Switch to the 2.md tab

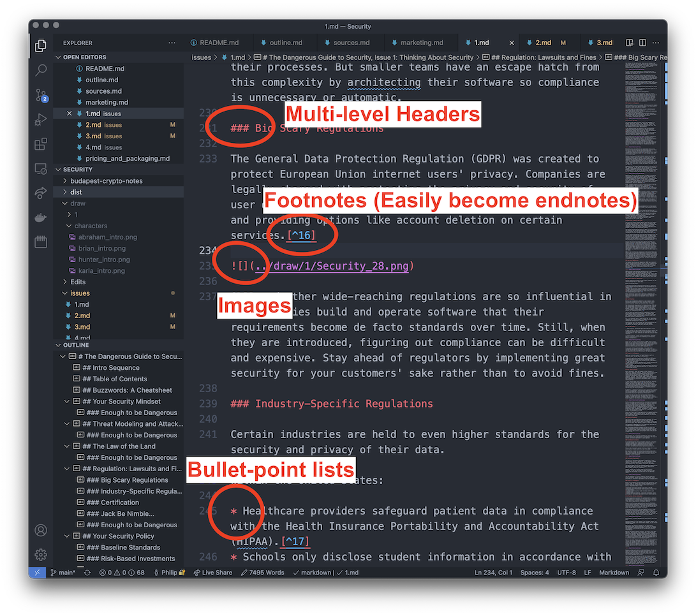[x=544, y=42]
